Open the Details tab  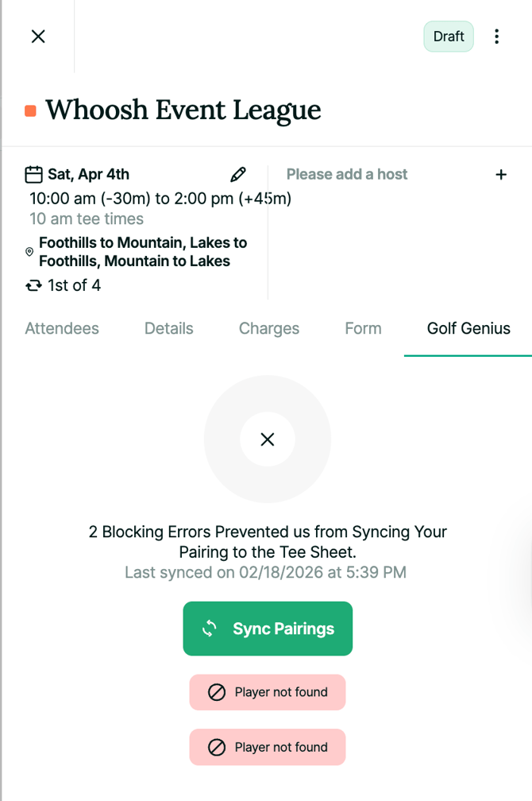[168, 328]
